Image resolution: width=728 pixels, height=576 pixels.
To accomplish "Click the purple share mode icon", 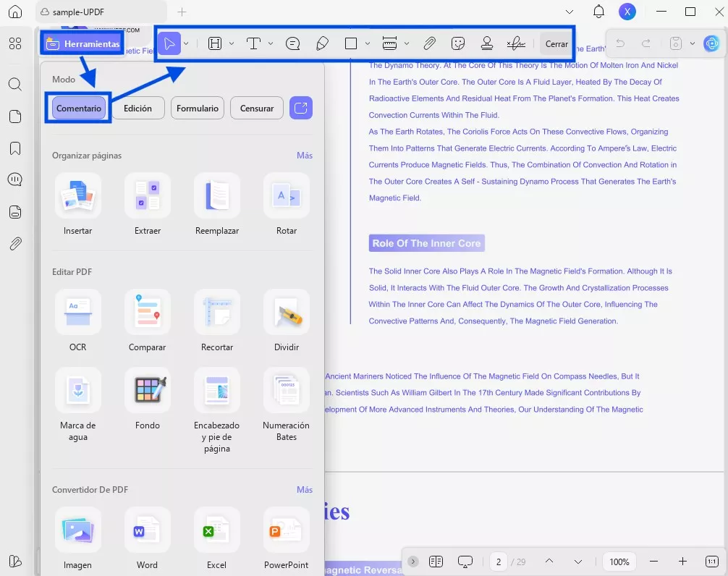I will pyautogui.click(x=301, y=108).
